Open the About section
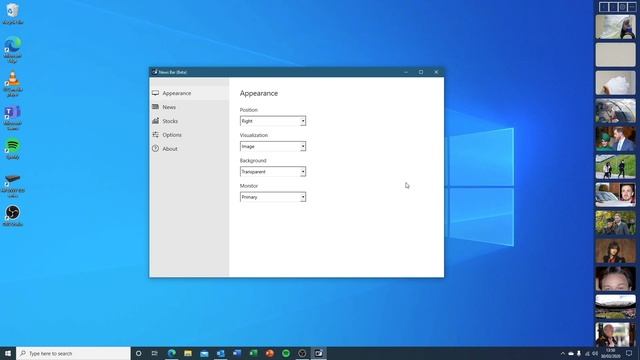640x360 pixels. (189, 149)
